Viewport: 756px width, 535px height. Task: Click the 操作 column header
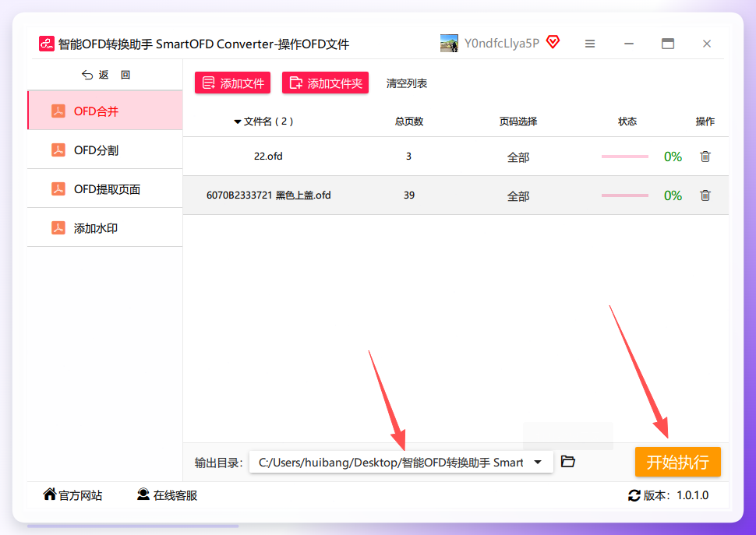[x=705, y=121]
